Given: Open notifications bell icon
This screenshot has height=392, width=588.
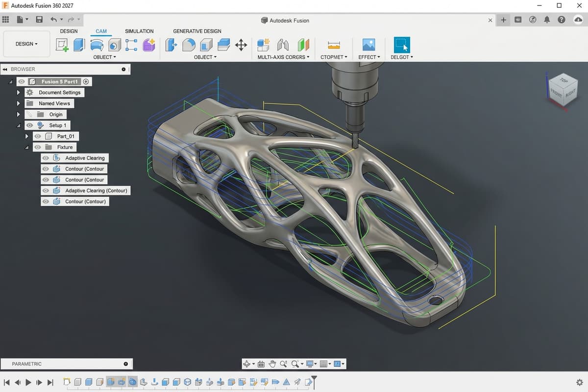Looking at the screenshot, I should click(547, 20).
